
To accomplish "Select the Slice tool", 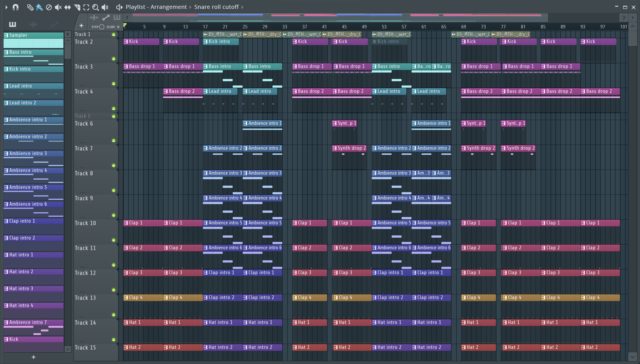I will 77,7.
